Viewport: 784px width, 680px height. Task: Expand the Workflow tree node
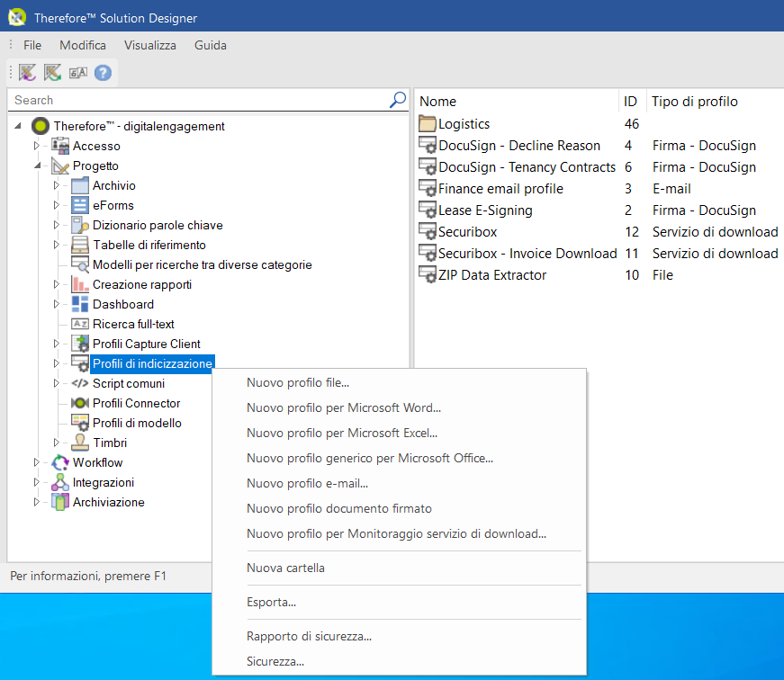[x=37, y=462]
